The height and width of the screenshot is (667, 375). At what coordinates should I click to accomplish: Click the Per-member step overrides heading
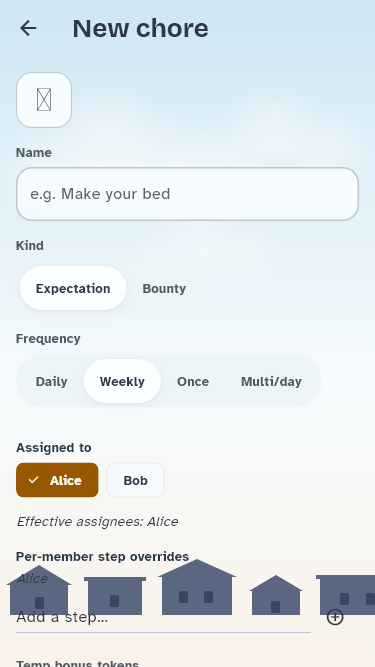102,556
